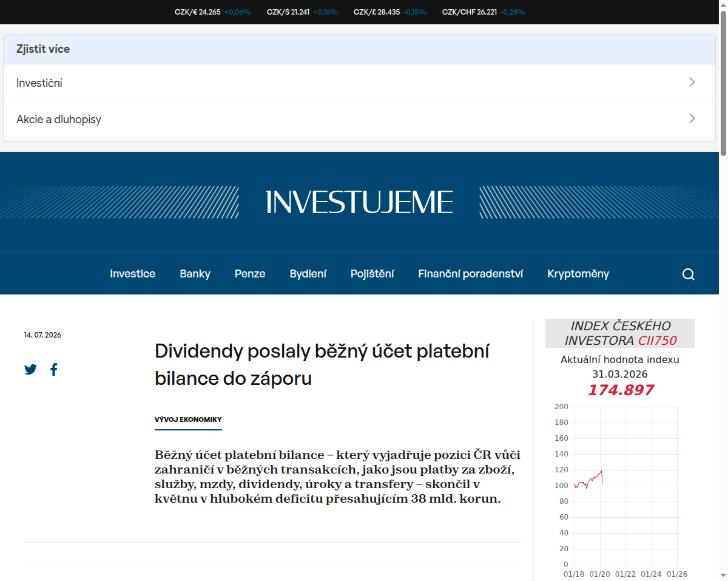This screenshot has width=728, height=581.
Task: Open the Bydlení menu item
Action: tap(308, 274)
